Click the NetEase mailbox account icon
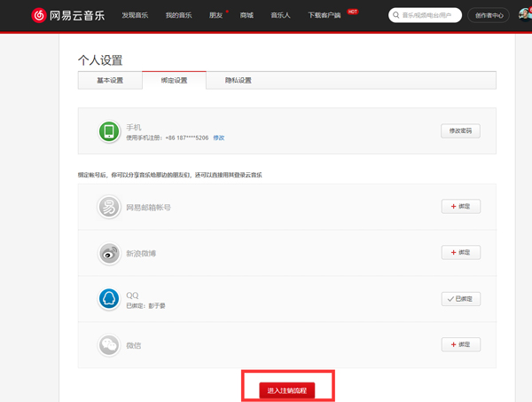This screenshot has width=532, height=402. point(109,207)
